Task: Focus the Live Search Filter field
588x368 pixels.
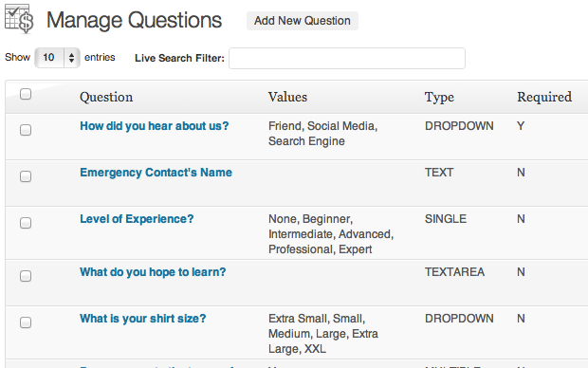Action: (x=347, y=58)
